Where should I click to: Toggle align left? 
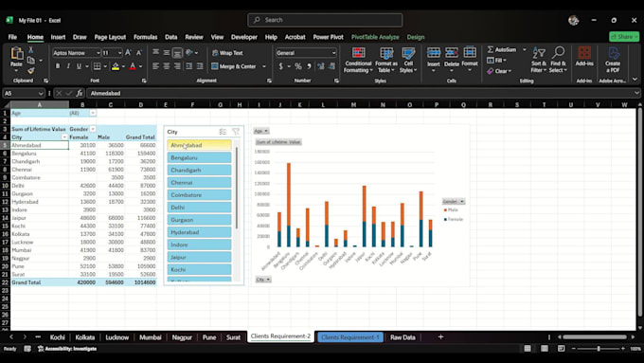point(155,66)
